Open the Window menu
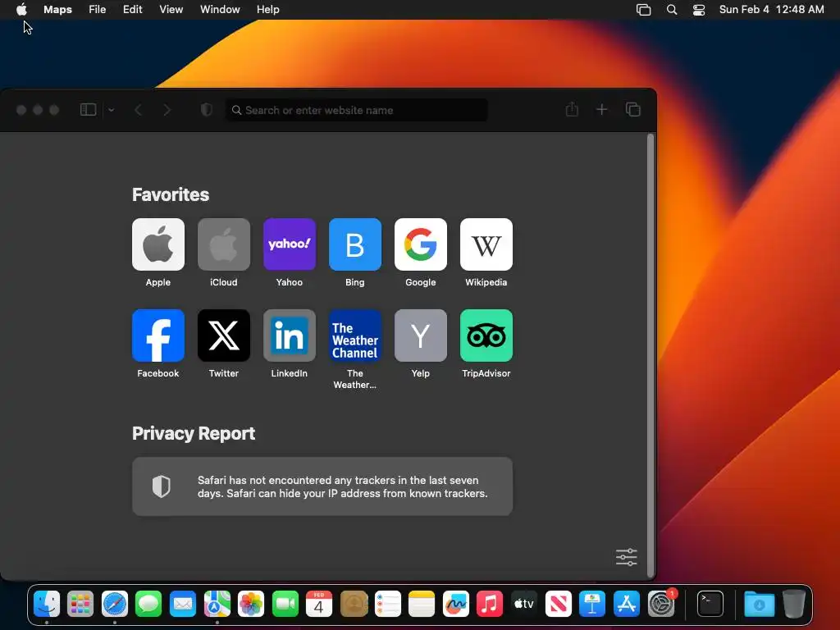Screen dimensions: 840x630 (x=220, y=9)
